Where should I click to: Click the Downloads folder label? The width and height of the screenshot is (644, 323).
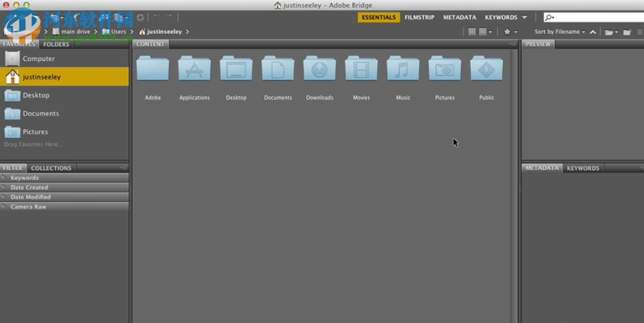319,98
